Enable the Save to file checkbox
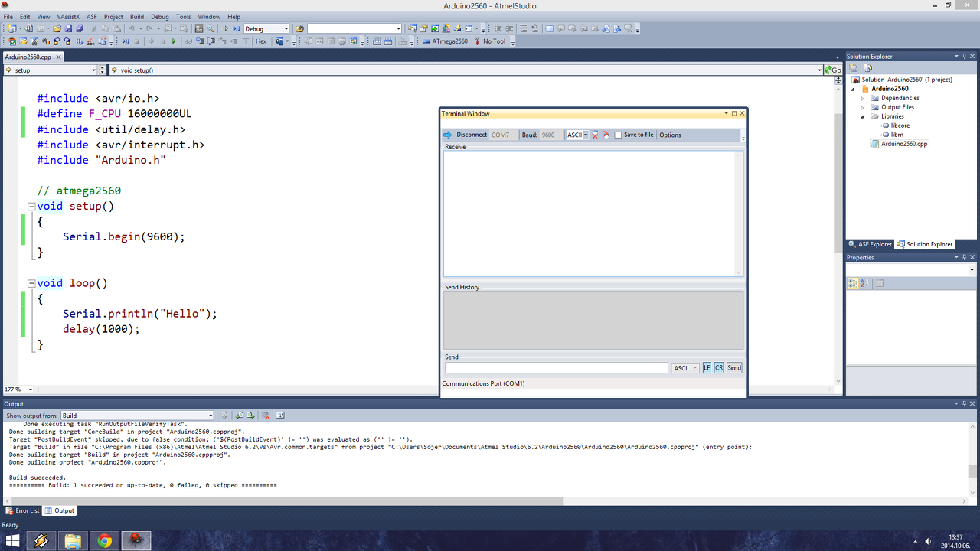Screen dimensions: 980x551 point(619,135)
